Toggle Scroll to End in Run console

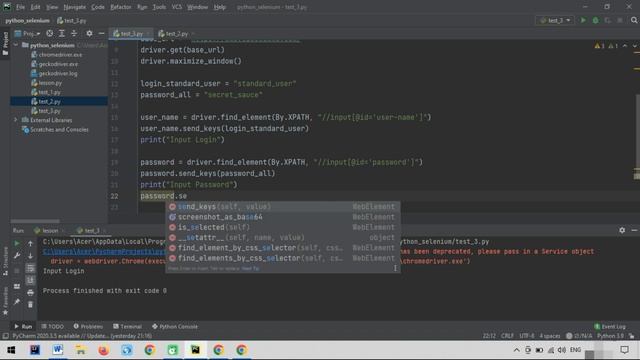[x=30, y=280]
